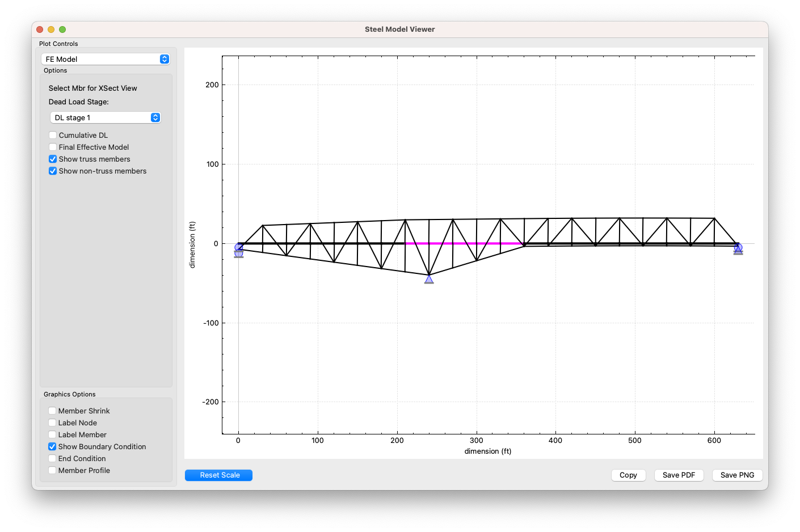The image size is (800, 532).
Task: Click the green zoom window button
Action: pyautogui.click(x=62, y=29)
